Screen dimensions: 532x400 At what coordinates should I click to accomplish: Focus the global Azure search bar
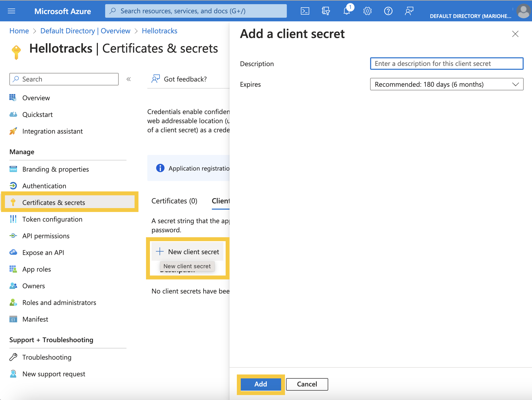(196, 11)
